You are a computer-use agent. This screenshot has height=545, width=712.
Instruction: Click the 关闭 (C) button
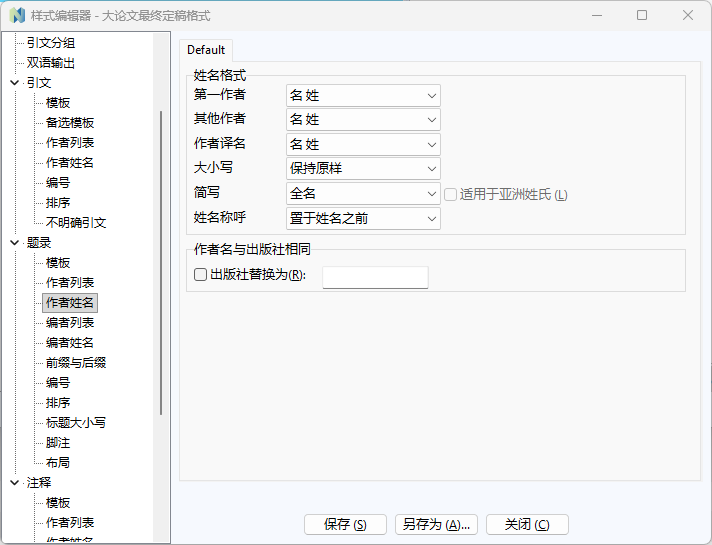tap(527, 525)
